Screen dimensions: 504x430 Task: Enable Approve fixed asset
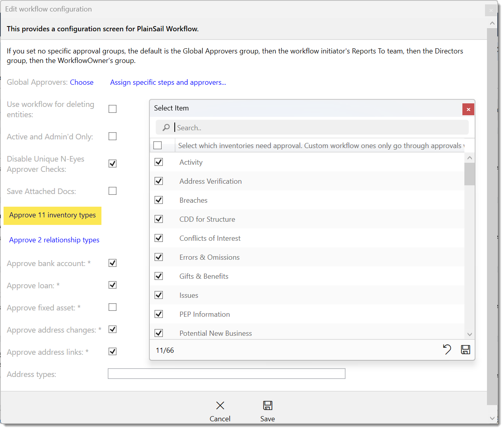tap(112, 307)
